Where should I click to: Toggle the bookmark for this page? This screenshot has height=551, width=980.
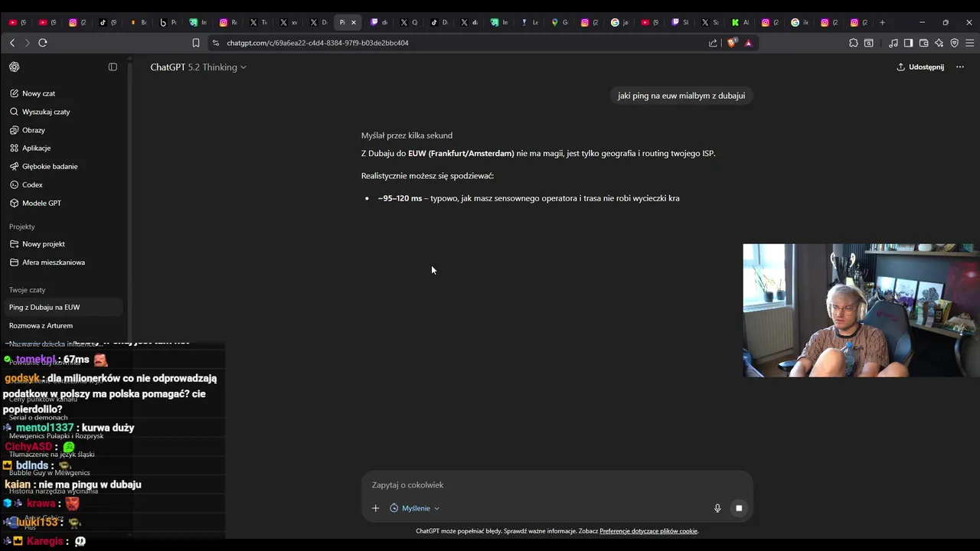196,43
